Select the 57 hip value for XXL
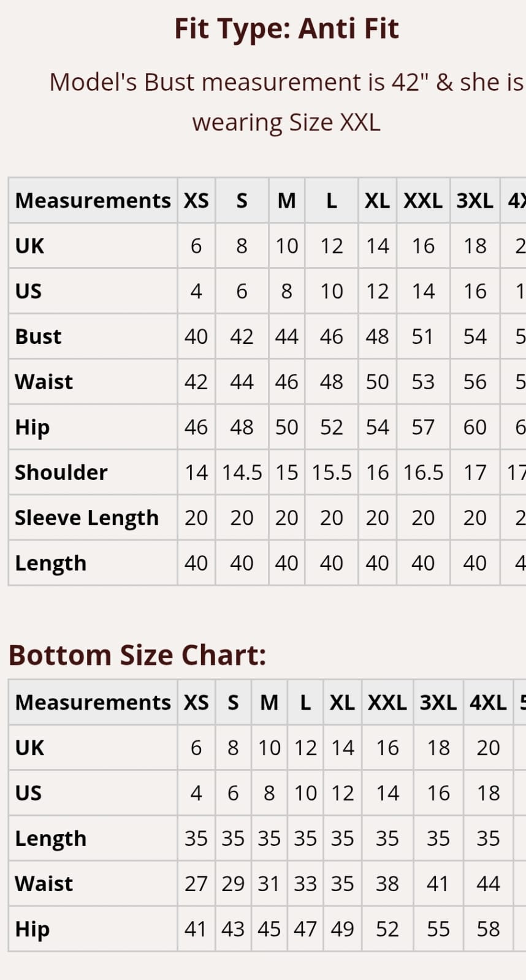Viewport: 526px width, 980px height. click(x=423, y=427)
